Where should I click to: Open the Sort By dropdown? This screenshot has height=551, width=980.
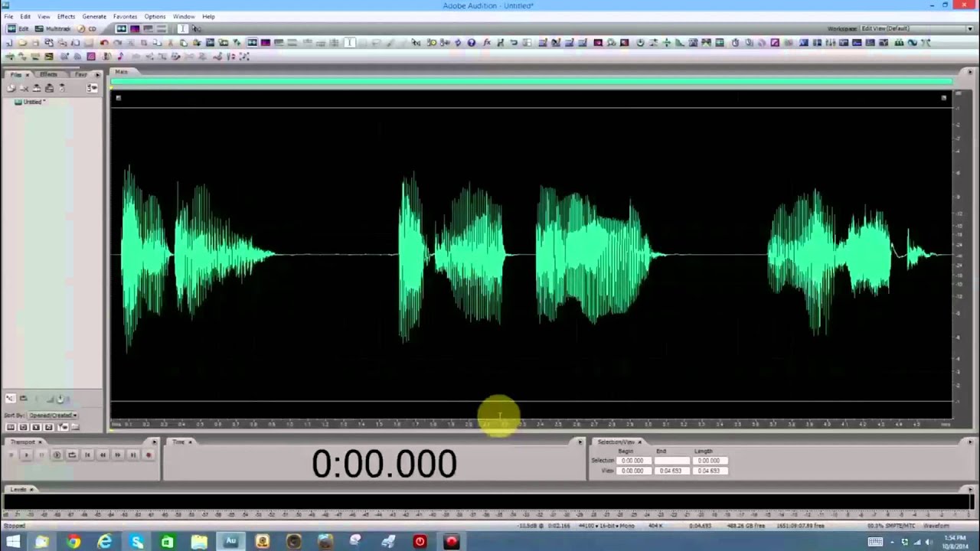coord(53,415)
